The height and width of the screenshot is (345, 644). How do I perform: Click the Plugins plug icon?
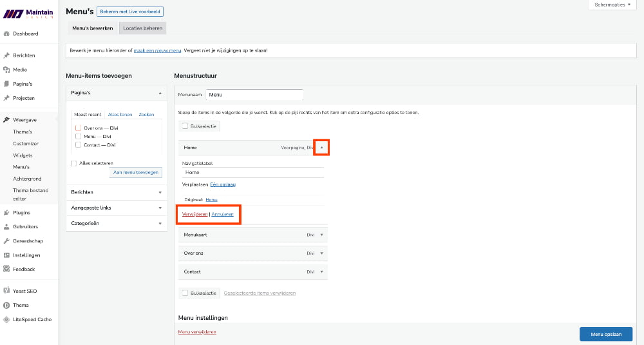coord(6,213)
